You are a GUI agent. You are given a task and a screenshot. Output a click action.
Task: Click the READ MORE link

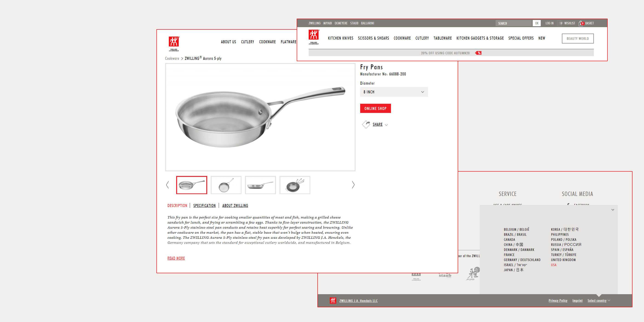click(x=176, y=258)
